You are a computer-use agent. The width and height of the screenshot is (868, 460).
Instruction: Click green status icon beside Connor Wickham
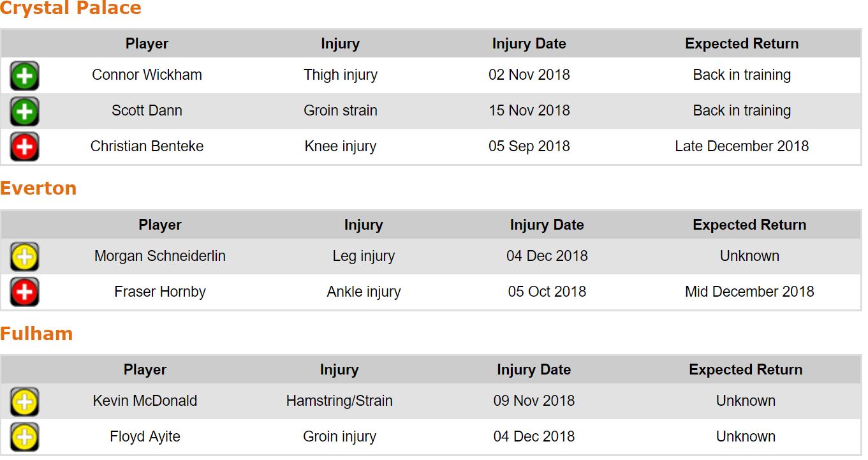tap(24, 76)
